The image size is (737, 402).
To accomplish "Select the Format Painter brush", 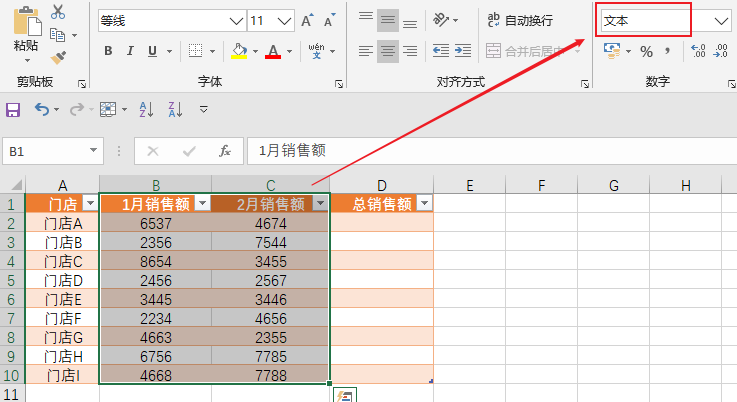I will tap(58, 57).
